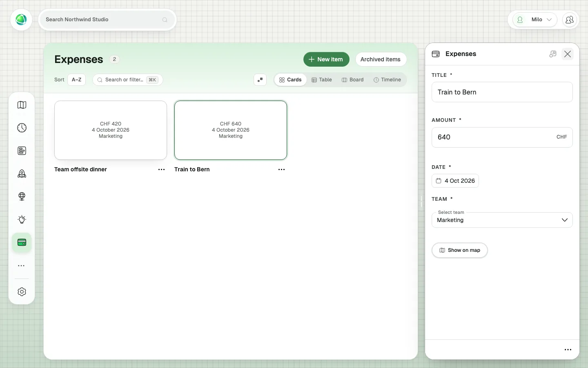Switch to the Board view
The height and width of the screenshot is (368, 588).
pyautogui.click(x=352, y=80)
